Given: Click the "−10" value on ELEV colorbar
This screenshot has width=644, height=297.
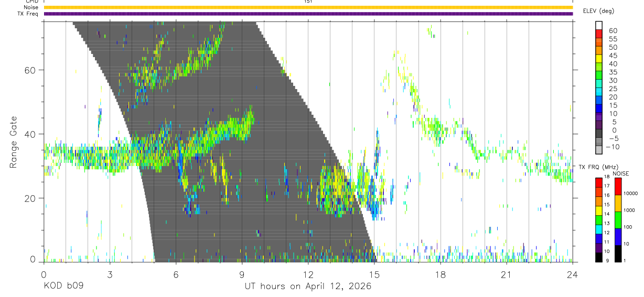Looking at the screenshot, I should click(x=613, y=147).
